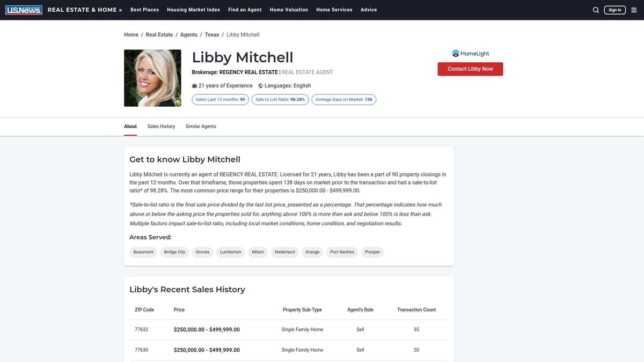Click the Sale to List Ratio pill
644x362 pixels.
pyautogui.click(x=280, y=99)
